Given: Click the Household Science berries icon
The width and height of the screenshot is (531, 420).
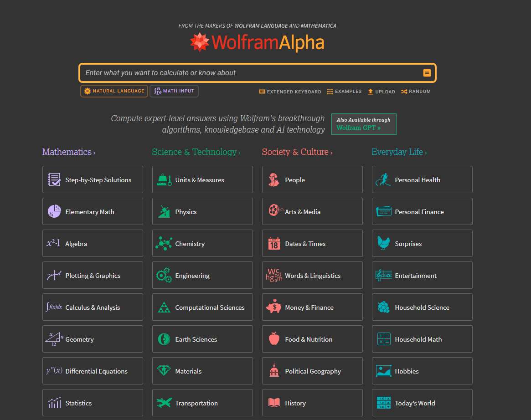Looking at the screenshot, I should 384,307.
